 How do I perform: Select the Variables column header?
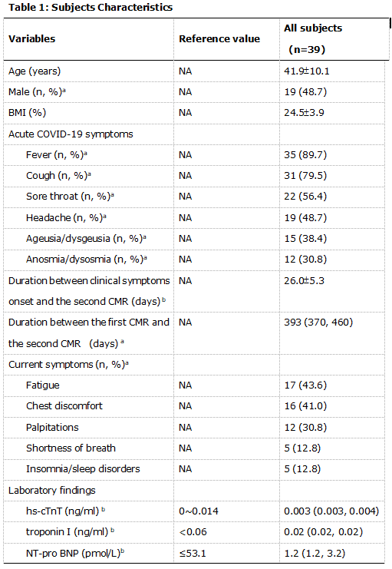tap(32, 39)
